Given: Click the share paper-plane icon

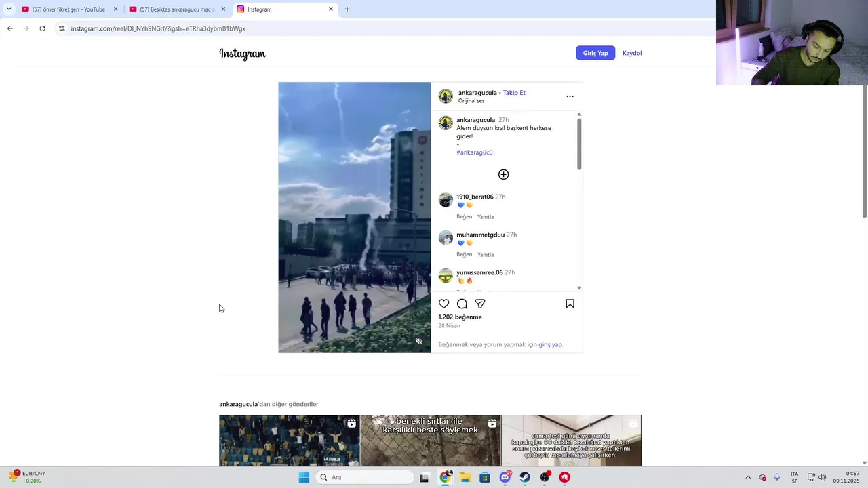Looking at the screenshot, I should [x=480, y=304].
